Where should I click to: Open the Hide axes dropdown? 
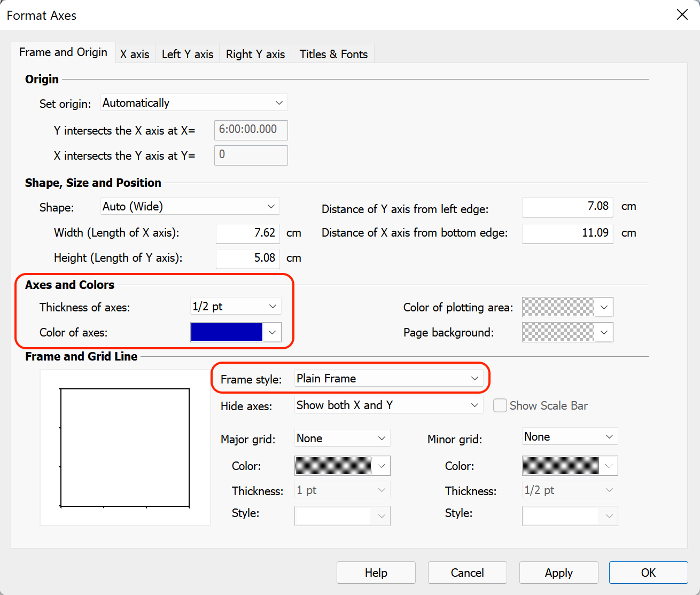click(x=388, y=405)
